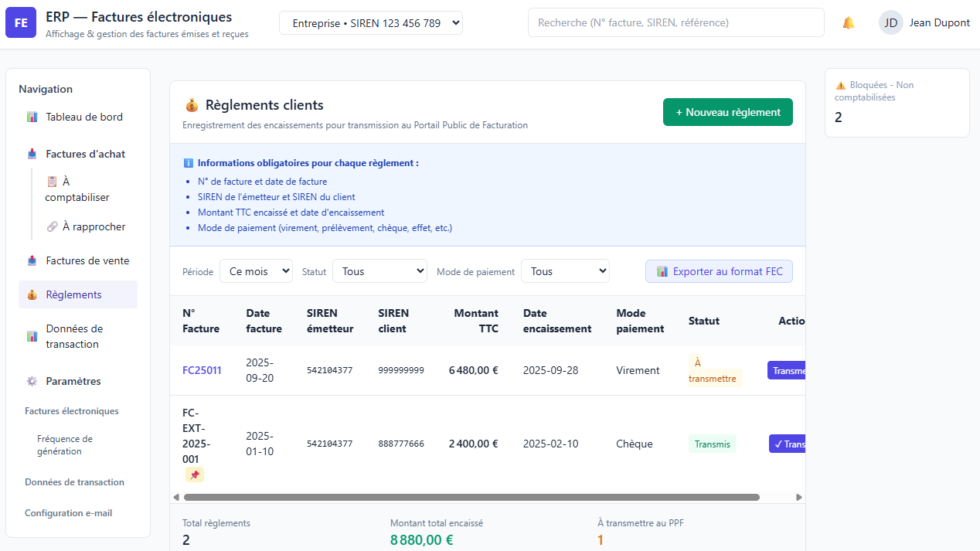Open the Entreprise SIREN selector dropdown

point(371,23)
